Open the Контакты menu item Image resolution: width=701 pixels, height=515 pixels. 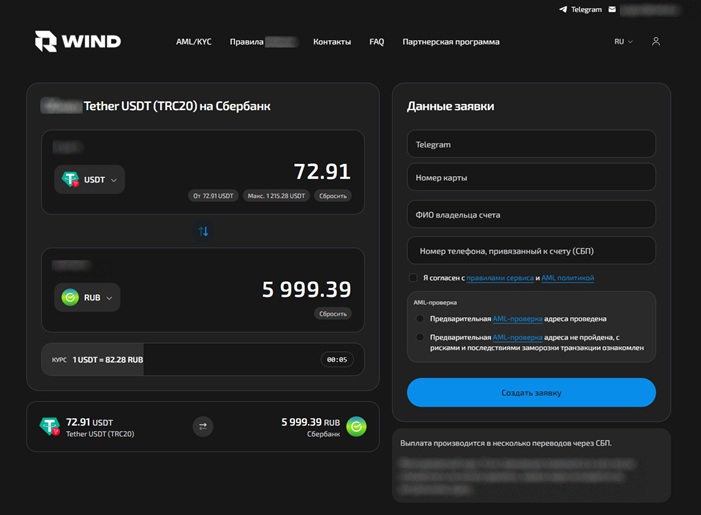tap(332, 42)
